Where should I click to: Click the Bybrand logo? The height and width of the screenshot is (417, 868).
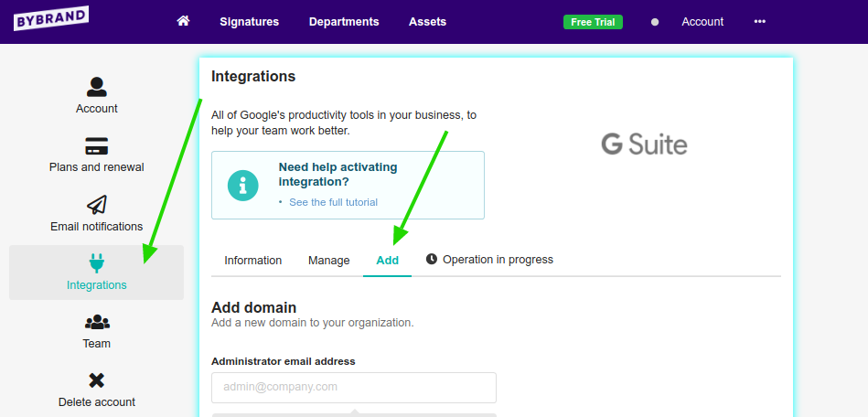pyautogui.click(x=51, y=18)
